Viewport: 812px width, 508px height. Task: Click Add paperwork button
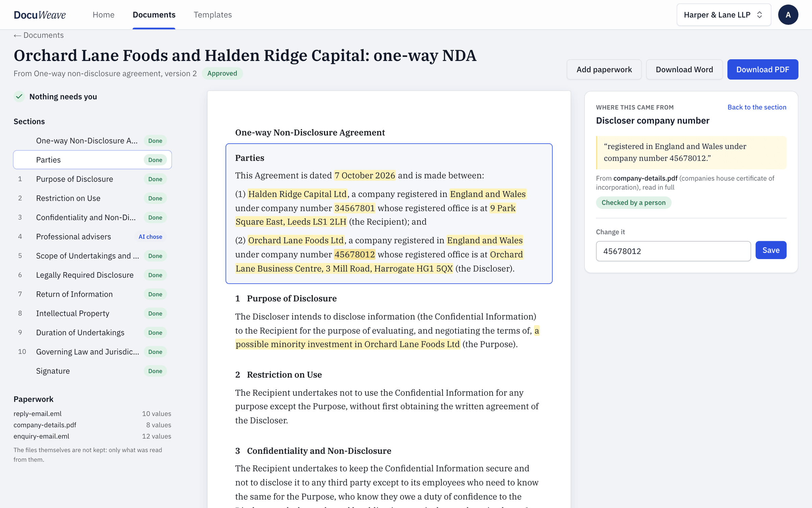point(604,69)
